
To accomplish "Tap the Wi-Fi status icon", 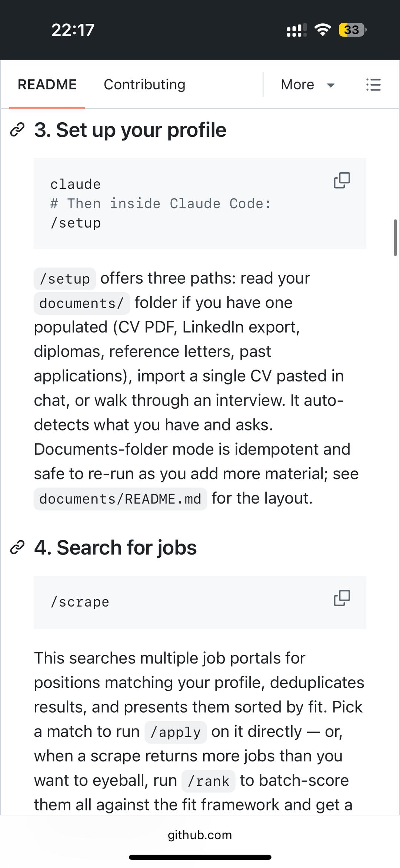I will [x=323, y=30].
